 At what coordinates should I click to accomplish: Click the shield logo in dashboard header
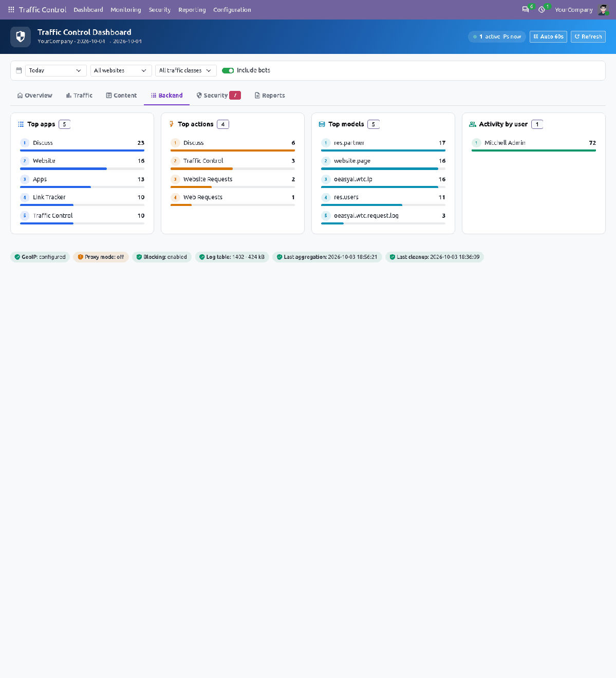(21, 36)
